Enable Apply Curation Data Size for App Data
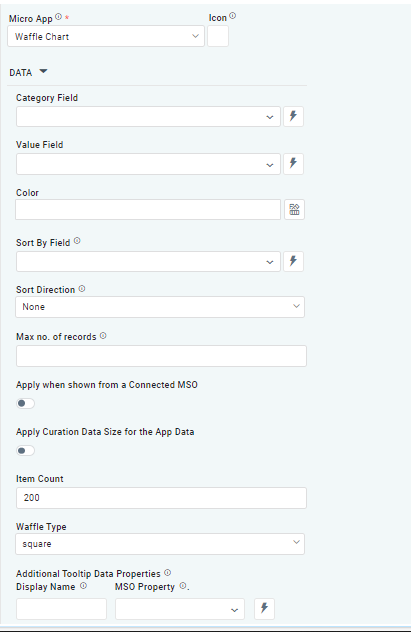The width and height of the screenshot is (411, 632). 25,451
